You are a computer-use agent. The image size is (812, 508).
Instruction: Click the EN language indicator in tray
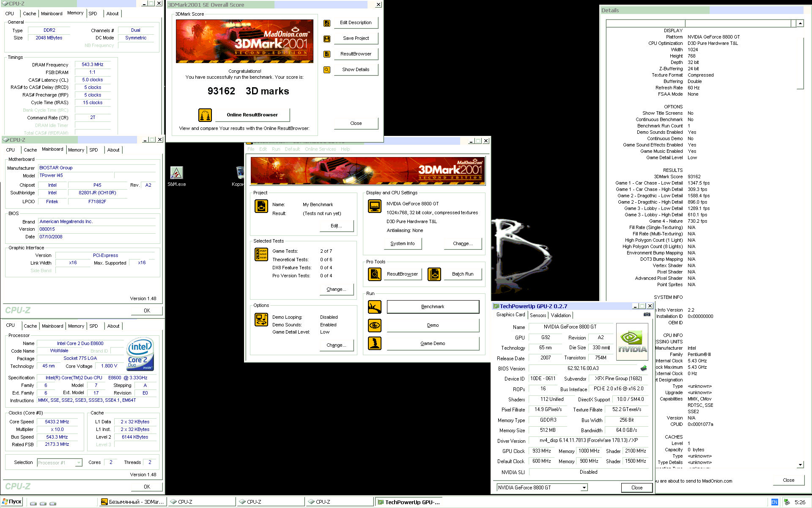[774, 502]
